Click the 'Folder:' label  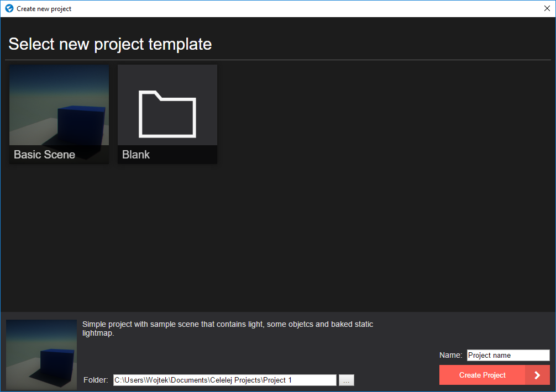pyautogui.click(x=96, y=380)
